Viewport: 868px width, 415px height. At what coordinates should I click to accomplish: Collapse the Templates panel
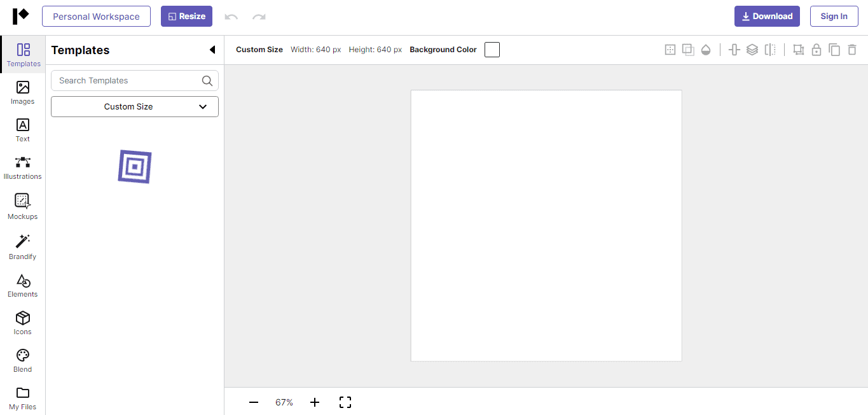212,49
